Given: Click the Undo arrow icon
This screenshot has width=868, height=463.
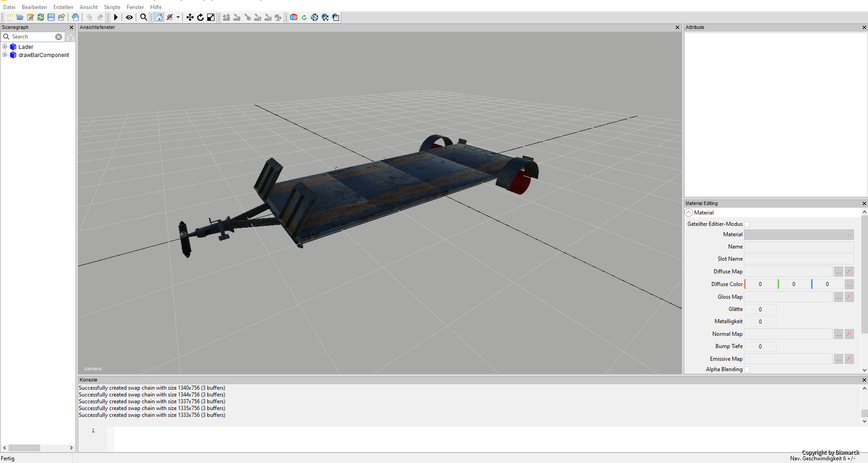Looking at the screenshot, I should pyautogui.click(x=90, y=17).
